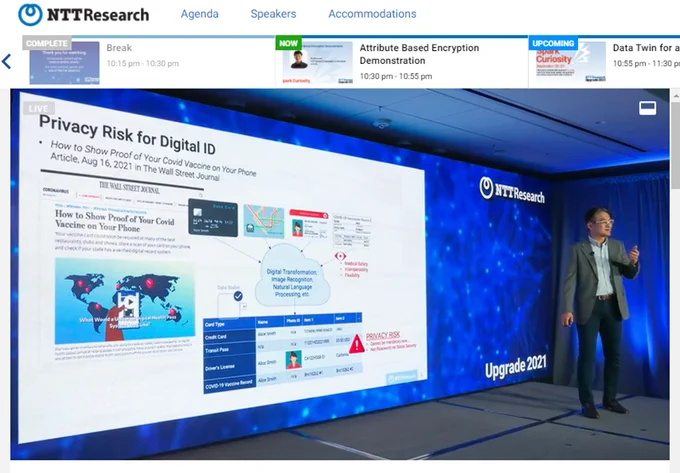Viewport: 680px width, 473px height.
Task: Click the NTT Research logo
Action: click(x=84, y=14)
